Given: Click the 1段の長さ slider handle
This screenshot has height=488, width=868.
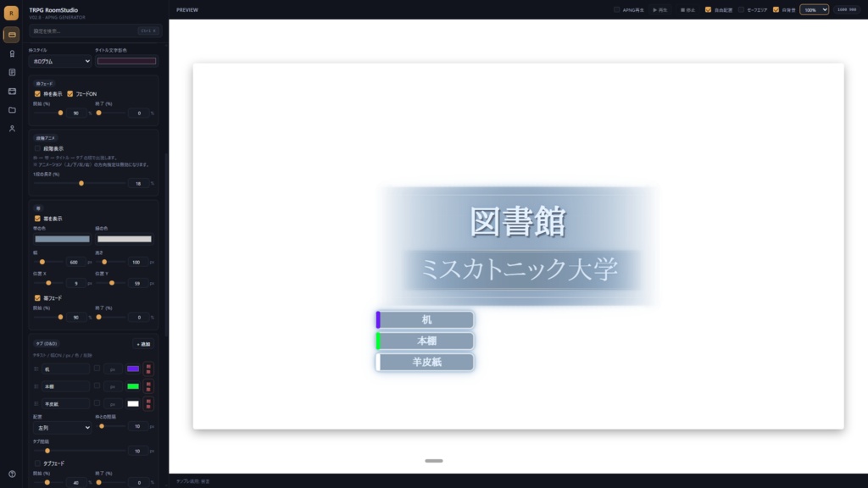Looking at the screenshot, I should pyautogui.click(x=81, y=183).
